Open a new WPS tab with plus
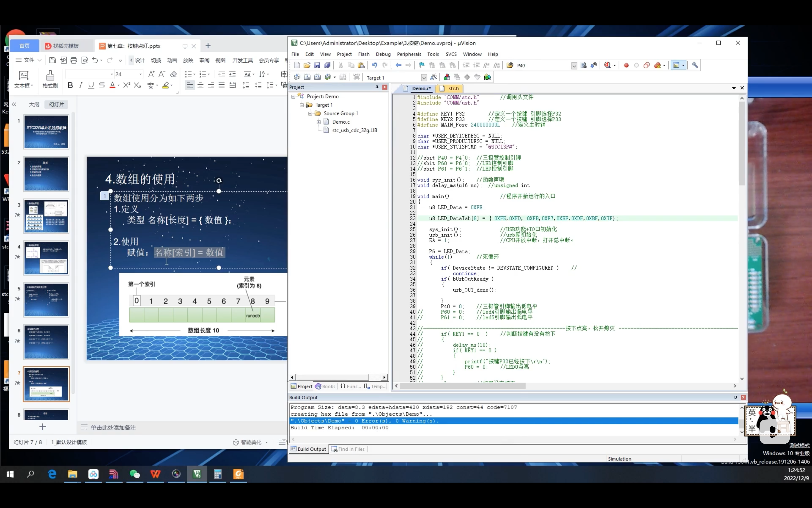This screenshot has height=508, width=812. coord(208,46)
